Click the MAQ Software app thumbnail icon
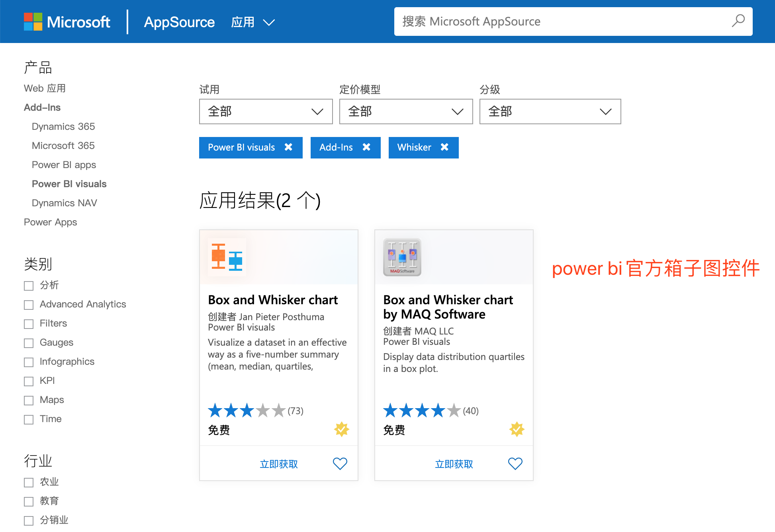The image size is (775, 532). (x=402, y=257)
